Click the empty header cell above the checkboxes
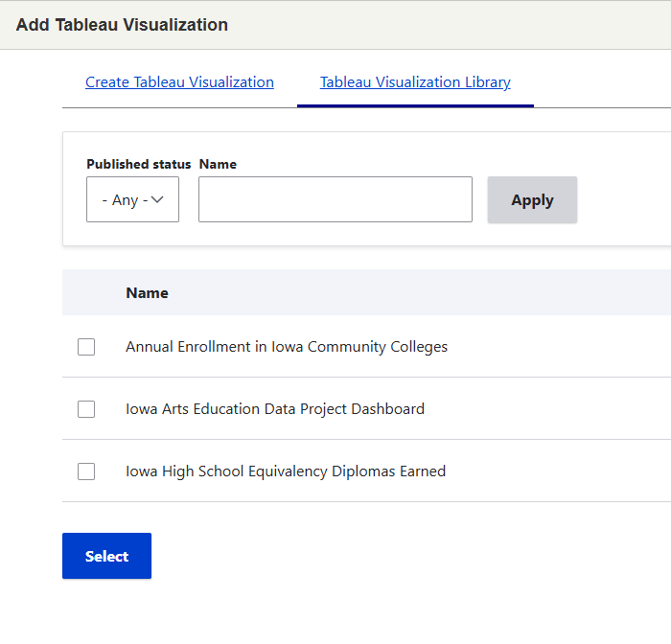This screenshot has height=644, width=671. pos(86,293)
